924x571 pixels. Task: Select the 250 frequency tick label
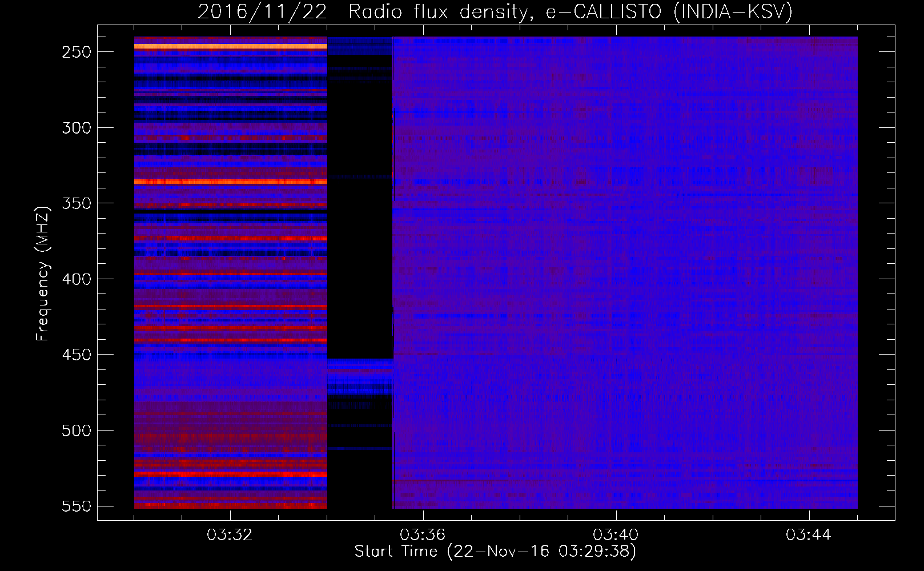[x=77, y=52]
